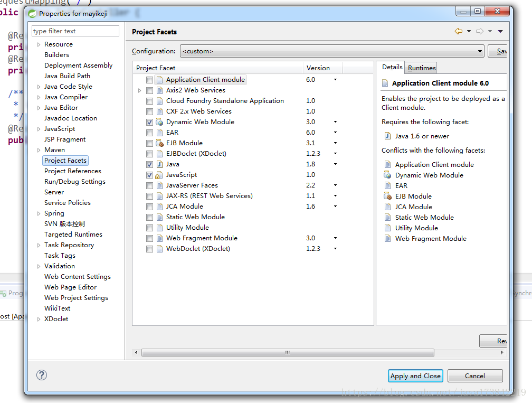Click the JavaScript facet icon
This screenshot has height=403, width=532.
point(159,175)
